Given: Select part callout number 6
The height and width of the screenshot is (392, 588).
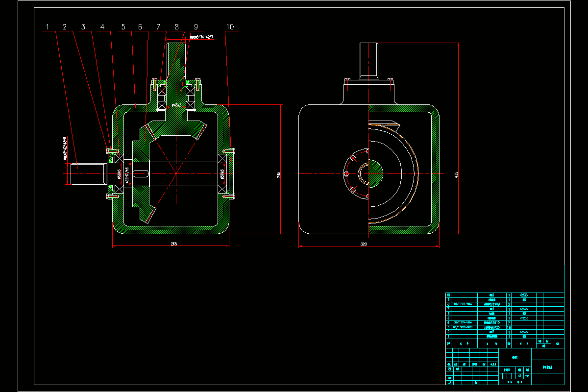Looking at the screenshot, I should coord(140,26).
